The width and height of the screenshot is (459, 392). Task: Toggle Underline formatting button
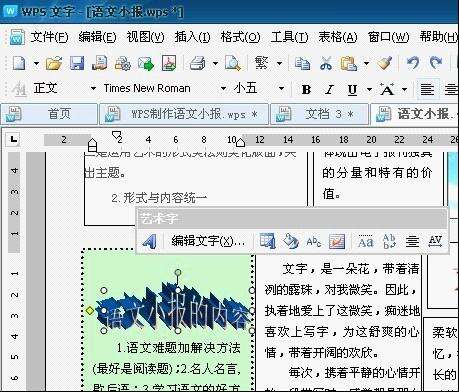352,90
